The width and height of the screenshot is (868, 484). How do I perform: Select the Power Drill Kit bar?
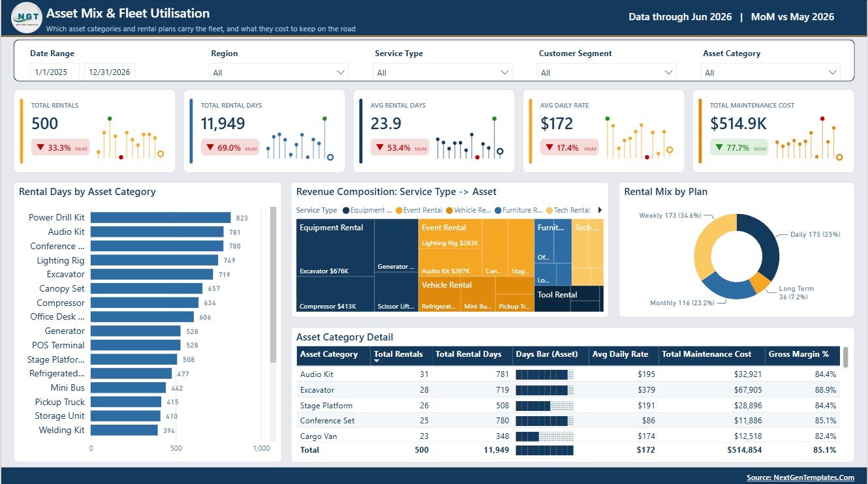pyautogui.click(x=161, y=218)
